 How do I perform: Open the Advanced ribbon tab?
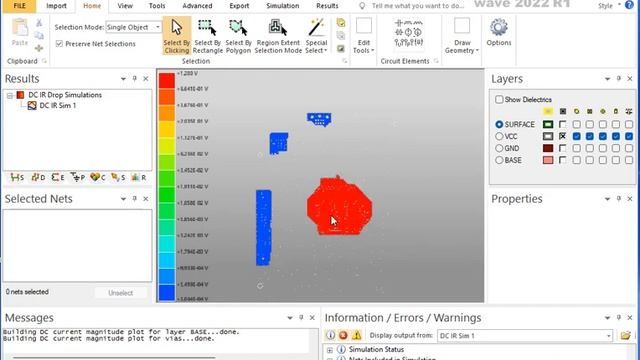tap(197, 6)
